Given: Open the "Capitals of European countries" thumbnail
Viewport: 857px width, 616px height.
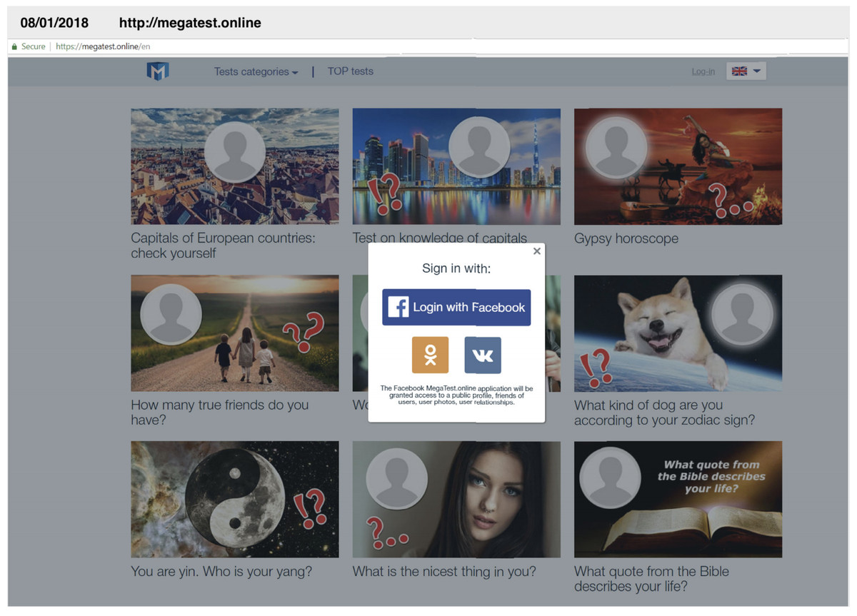Looking at the screenshot, I should pos(234,166).
